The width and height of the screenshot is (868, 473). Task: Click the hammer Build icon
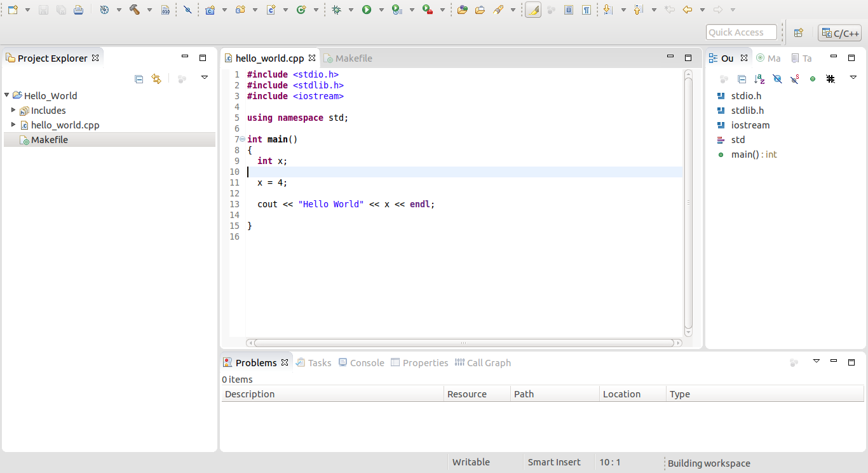135,10
